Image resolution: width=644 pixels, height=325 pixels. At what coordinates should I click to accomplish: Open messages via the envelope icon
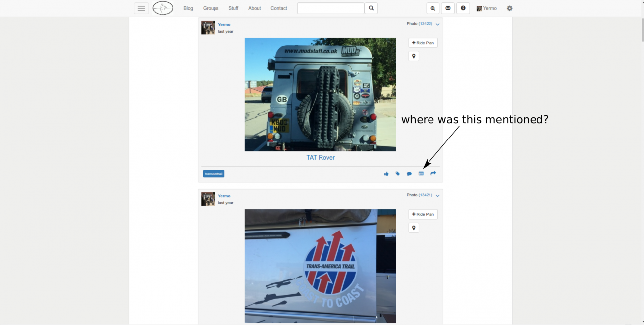[448, 8]
